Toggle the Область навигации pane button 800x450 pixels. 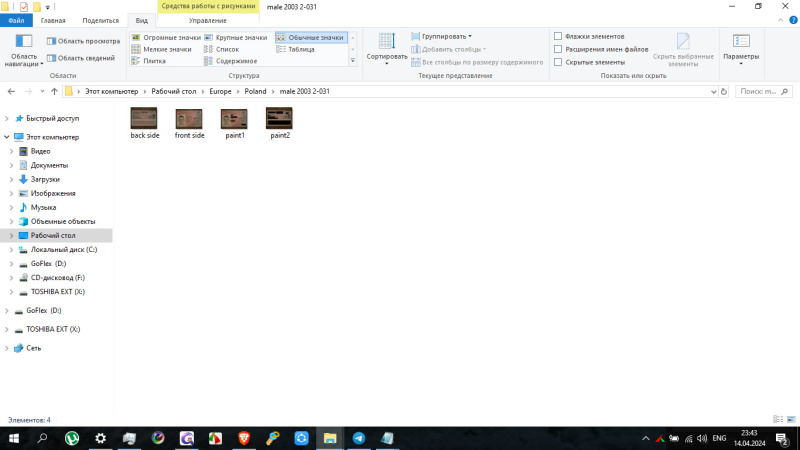tap(24, 47)
